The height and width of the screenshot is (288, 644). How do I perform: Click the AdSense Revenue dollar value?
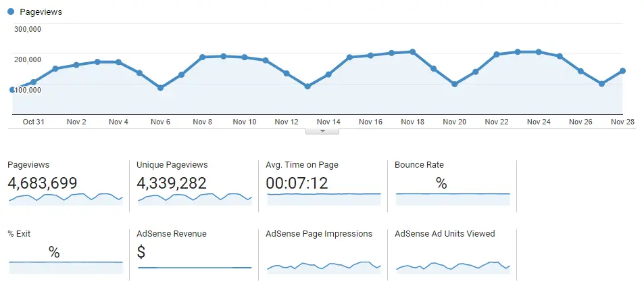(x=141, y=252)
